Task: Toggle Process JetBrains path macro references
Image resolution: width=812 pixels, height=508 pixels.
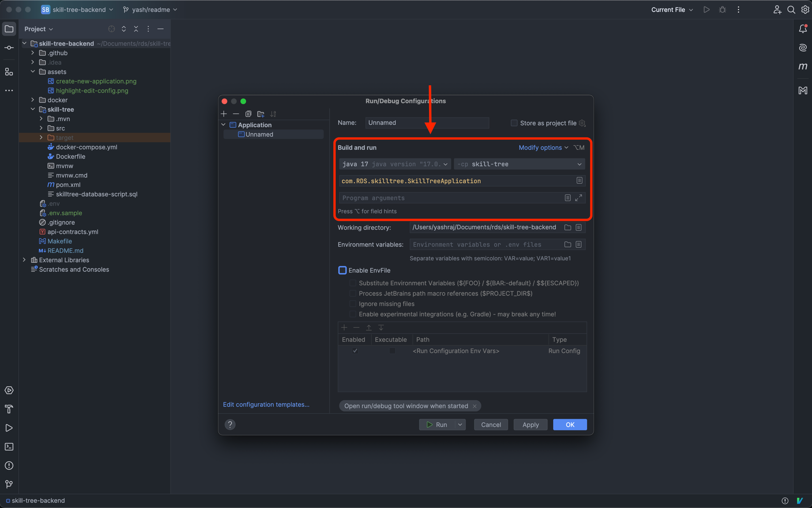Action: [x=353, y=293]
